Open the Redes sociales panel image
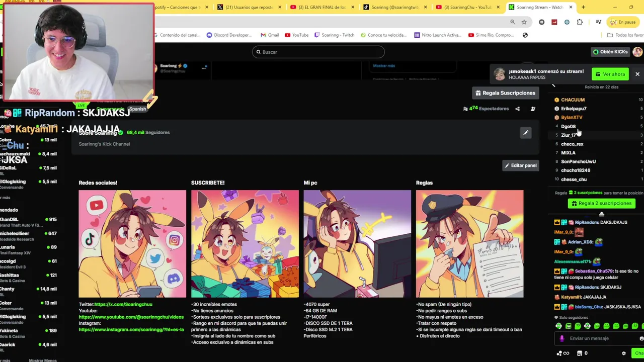Viewport: 644px width, 362px height. point(132,244)
